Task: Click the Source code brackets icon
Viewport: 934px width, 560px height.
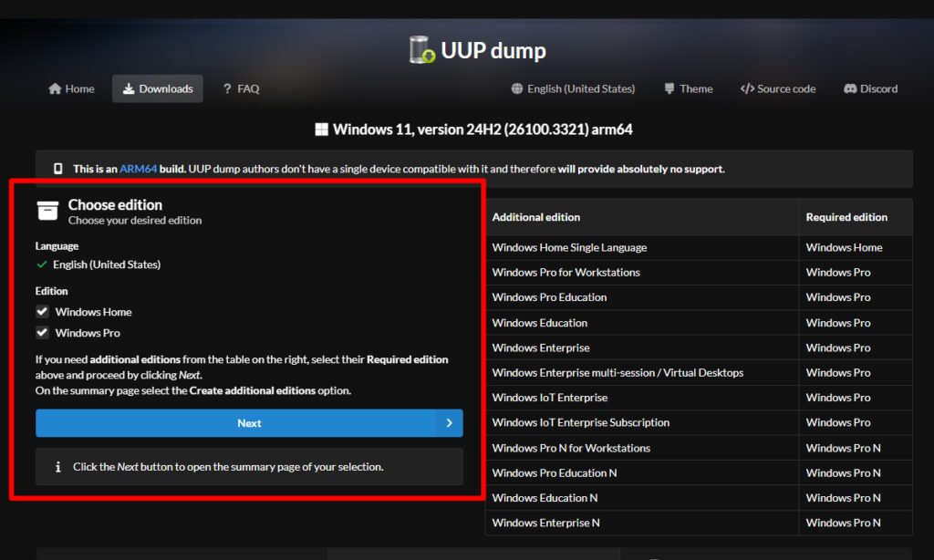Action: [x=747, y=88]
